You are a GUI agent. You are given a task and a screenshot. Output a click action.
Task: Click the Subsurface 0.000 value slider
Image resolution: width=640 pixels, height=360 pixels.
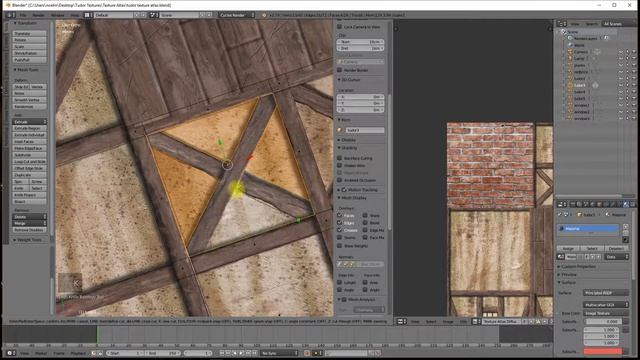pos(602,322)
